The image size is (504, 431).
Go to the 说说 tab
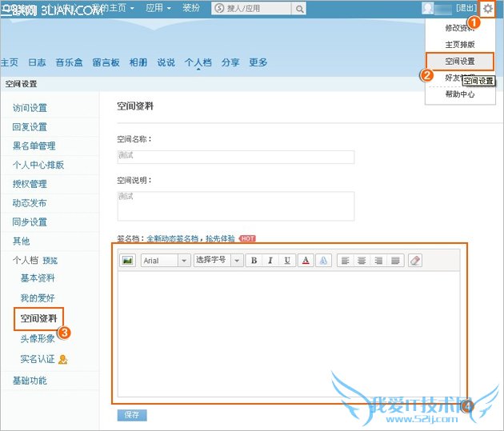pos(166,62)
